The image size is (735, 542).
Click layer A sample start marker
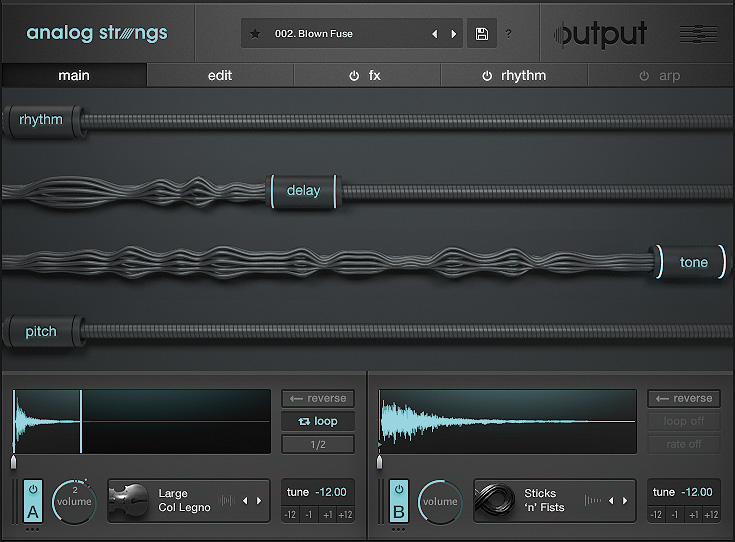coord(14,462)
